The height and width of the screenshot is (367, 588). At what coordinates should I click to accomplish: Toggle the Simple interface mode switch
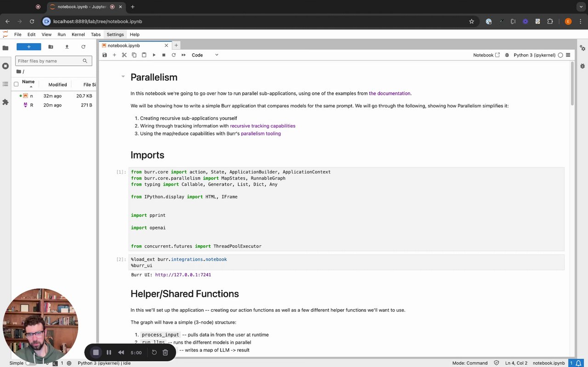tap(30, 363)
